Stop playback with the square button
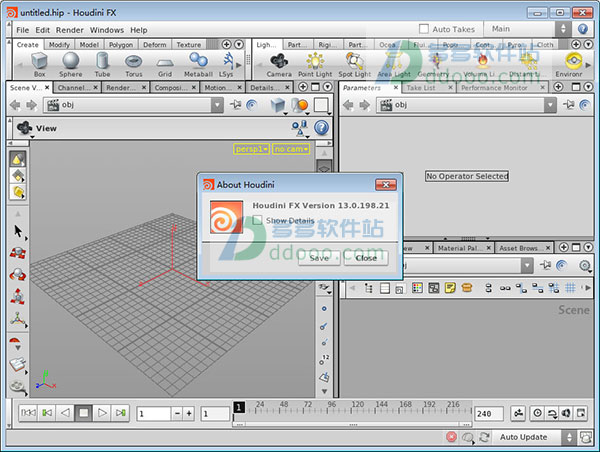Viewport: 600px width, 452px height. pos(83,413)
